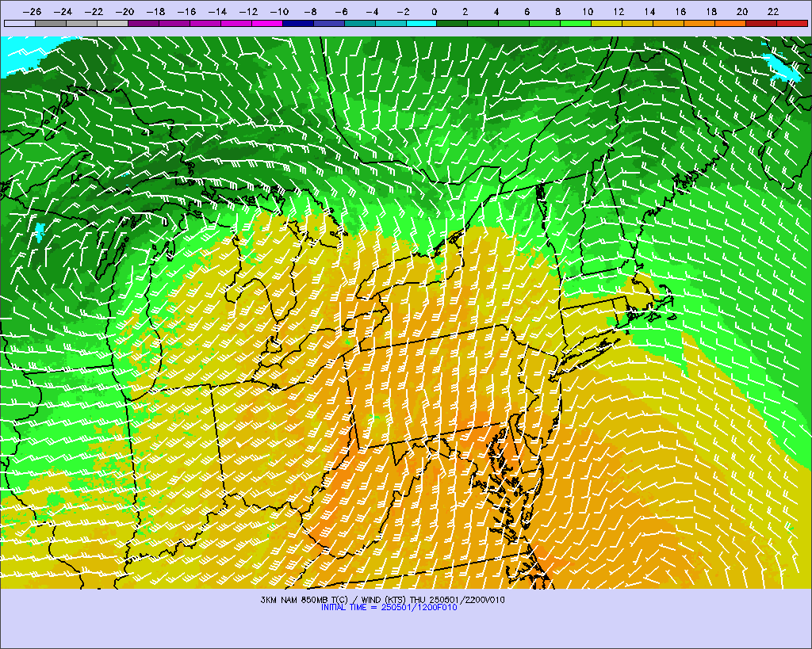This screenshot has width=812, height=649.
Task: Select the yellow swatch between the 10 and 12 labels
Action: click(607, 23)
